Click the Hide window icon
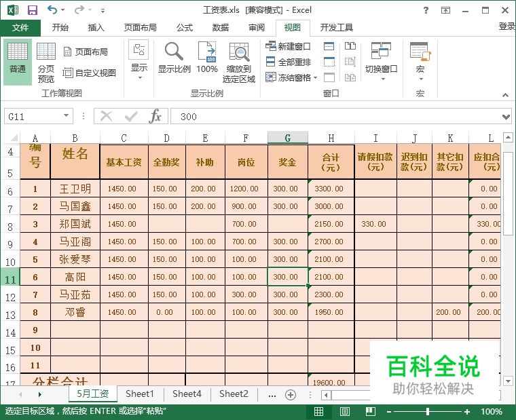Image resolution: width=516 pixels, height=420 pixels. [329, 62]
